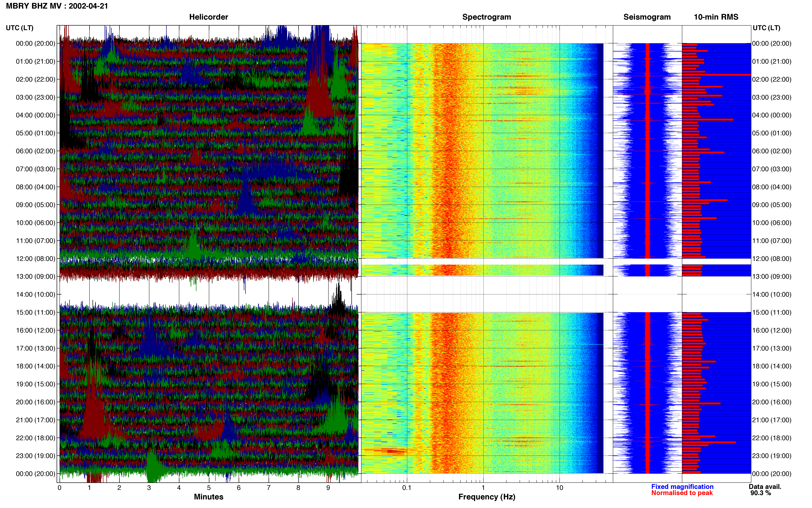This screenshot has height=508, width=812.
Task: Click the plot title 'MBRY BHZ MV : 2002-04-21'
Action: [x=57, y=6]
